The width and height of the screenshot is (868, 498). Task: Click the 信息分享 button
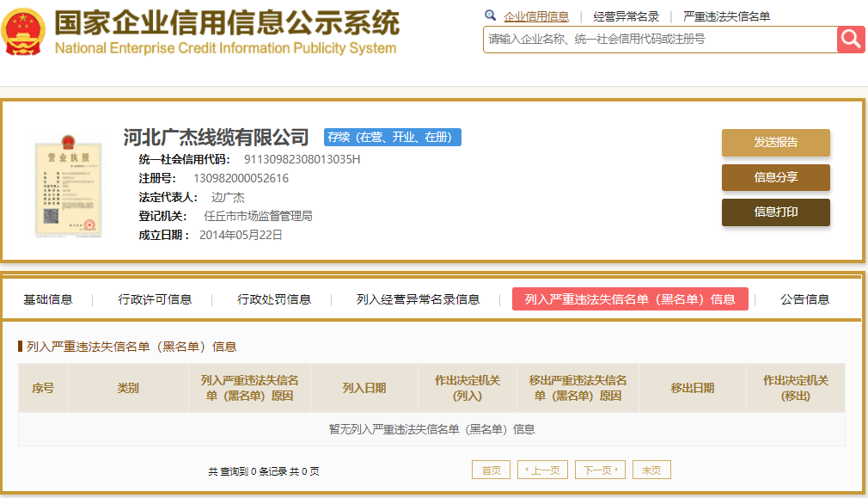point(775,177)
